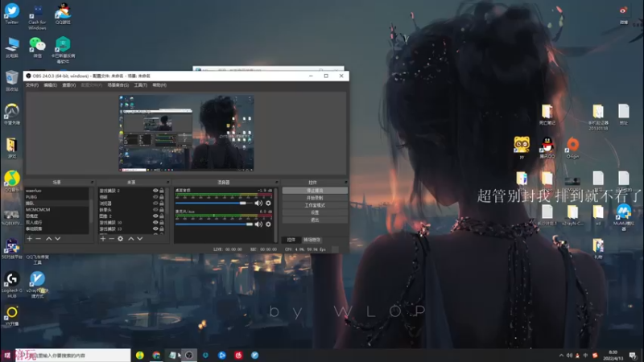
Task: Move the selected scene down
Action: tap(57, 238)
